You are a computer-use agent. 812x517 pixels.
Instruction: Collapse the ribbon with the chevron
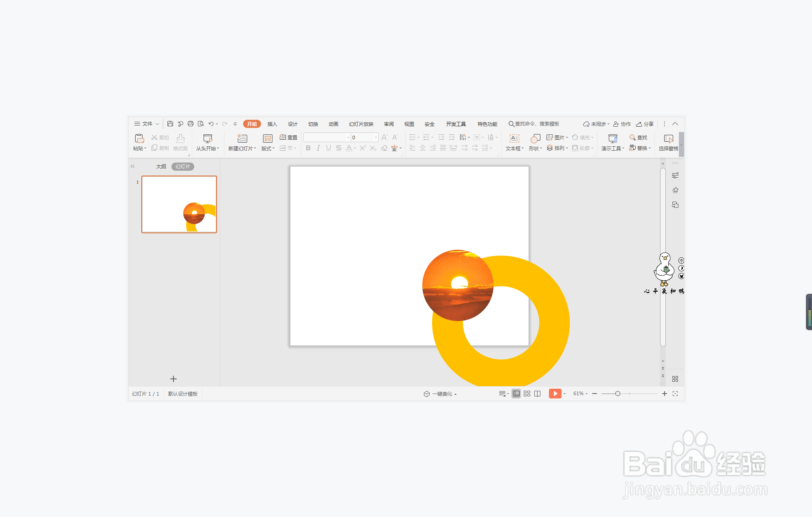tap(675, 124)
